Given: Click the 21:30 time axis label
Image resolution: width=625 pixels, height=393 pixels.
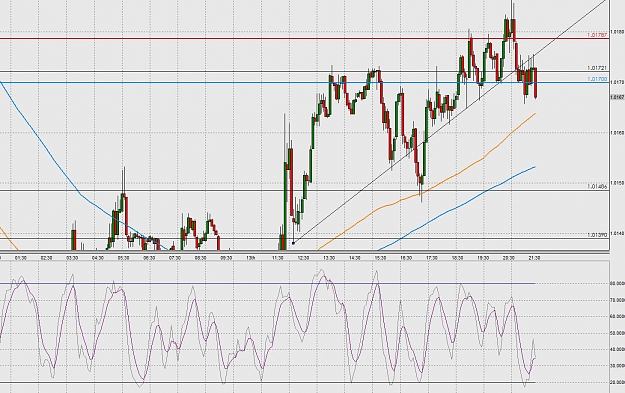Looking at the screenshot, I should point(534,258).
